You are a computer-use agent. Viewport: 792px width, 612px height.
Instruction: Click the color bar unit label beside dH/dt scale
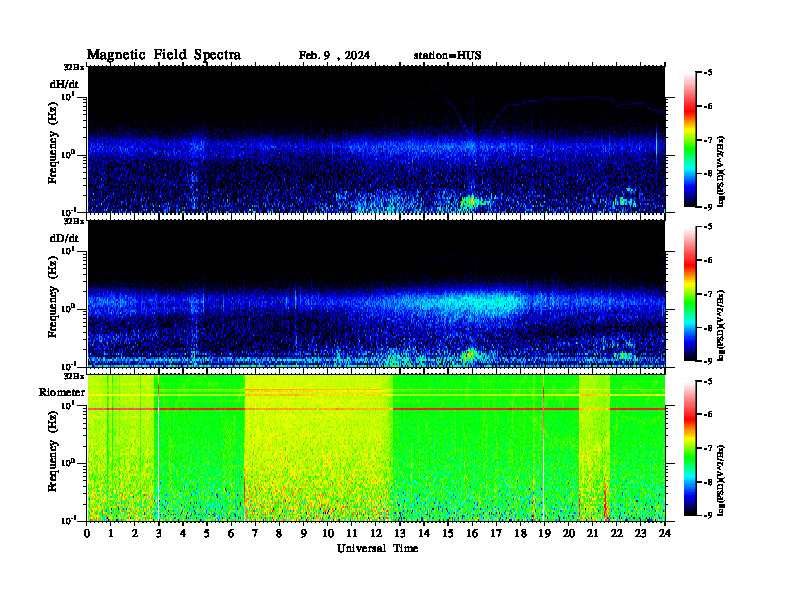pyautogui.click(x=722, y=171)
